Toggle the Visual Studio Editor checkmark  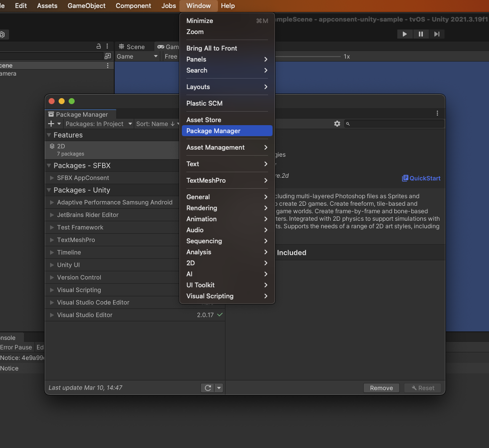pos(220,315)
